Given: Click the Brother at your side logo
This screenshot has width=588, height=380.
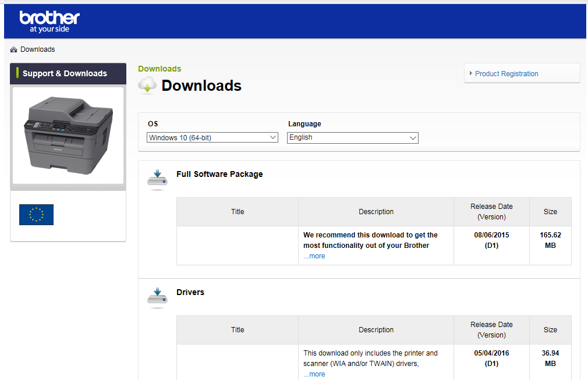Looking at the screenshot, I should pyautogui.click(x=49, y=22).
